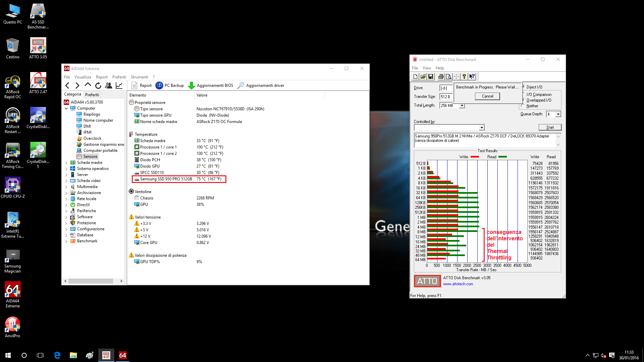Open AIDA64 user profile icon in toolbar

point(109,85)
